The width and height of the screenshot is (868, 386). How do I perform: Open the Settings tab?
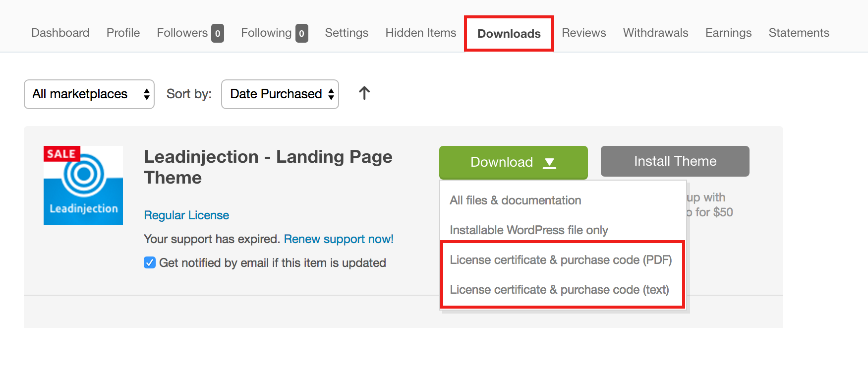pyautogui.click(x=347, y=33)
